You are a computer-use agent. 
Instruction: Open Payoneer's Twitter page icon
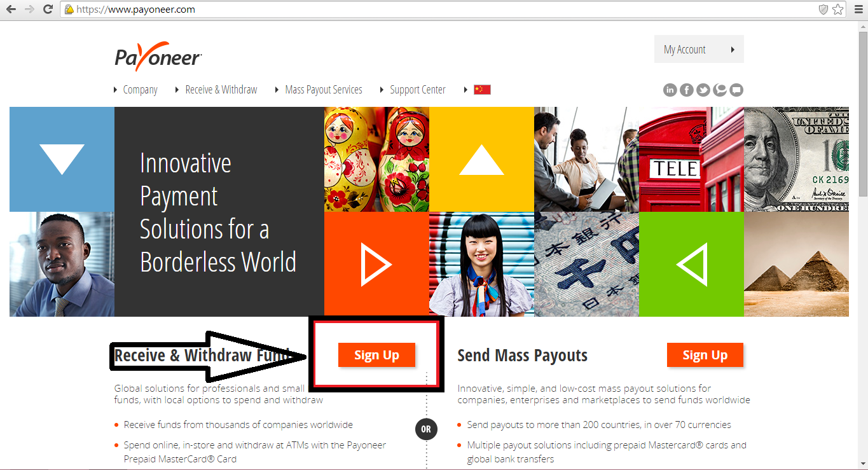pyautogui.click(x=703, y=90)
